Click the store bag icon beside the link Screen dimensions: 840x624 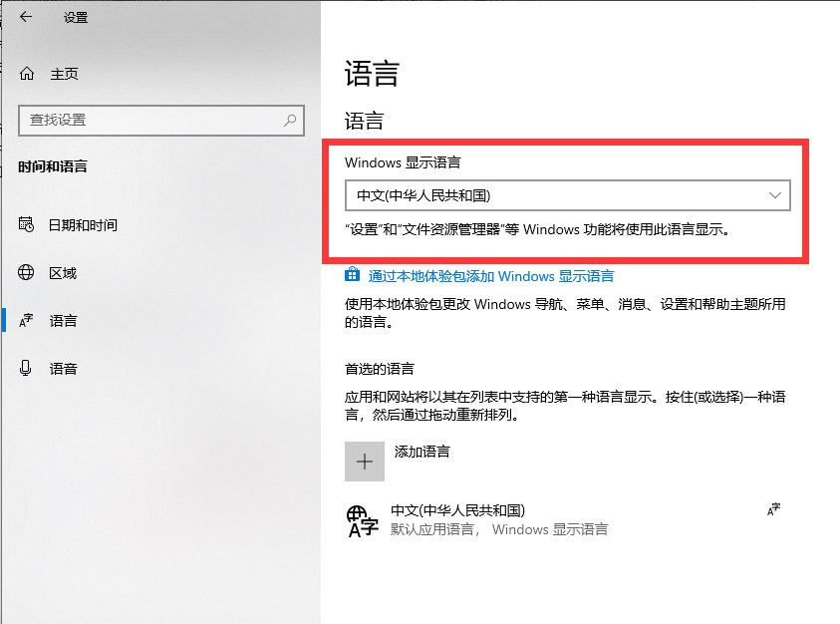(352, 274)
